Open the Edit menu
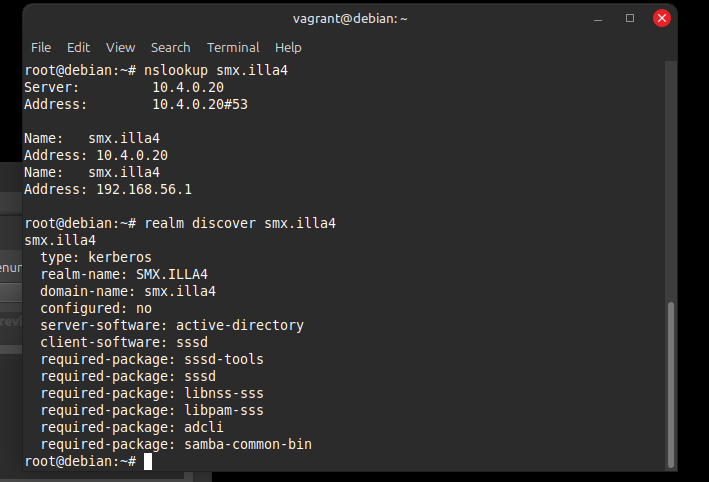 [78, 47]
